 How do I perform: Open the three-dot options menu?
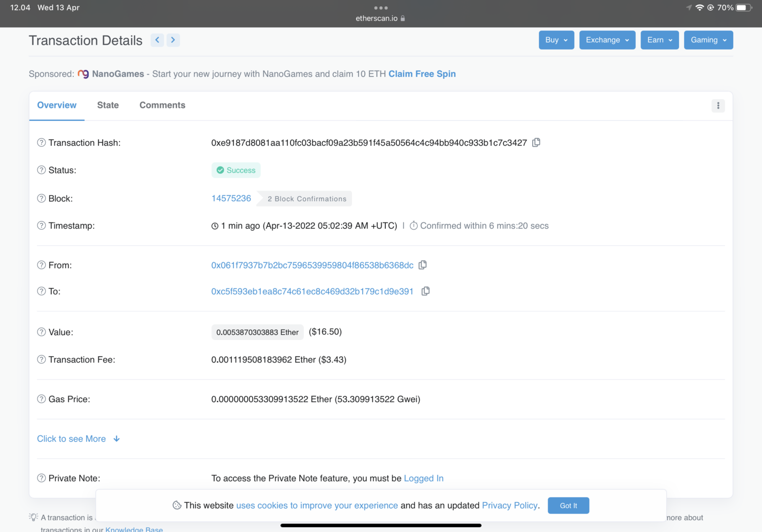point(718,105)
